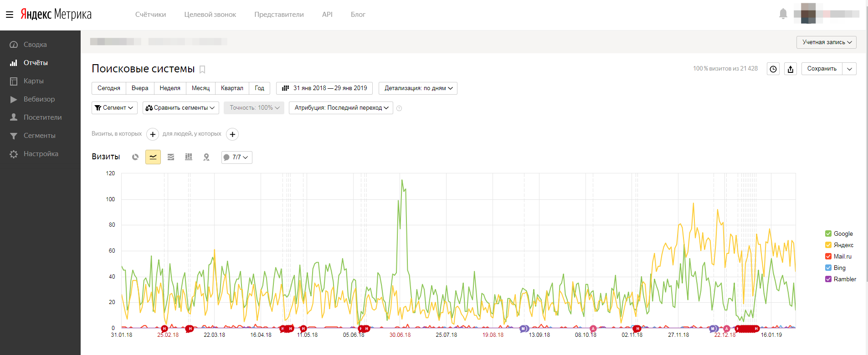
Task: Select the Неделя period tab
Action: 170,88
